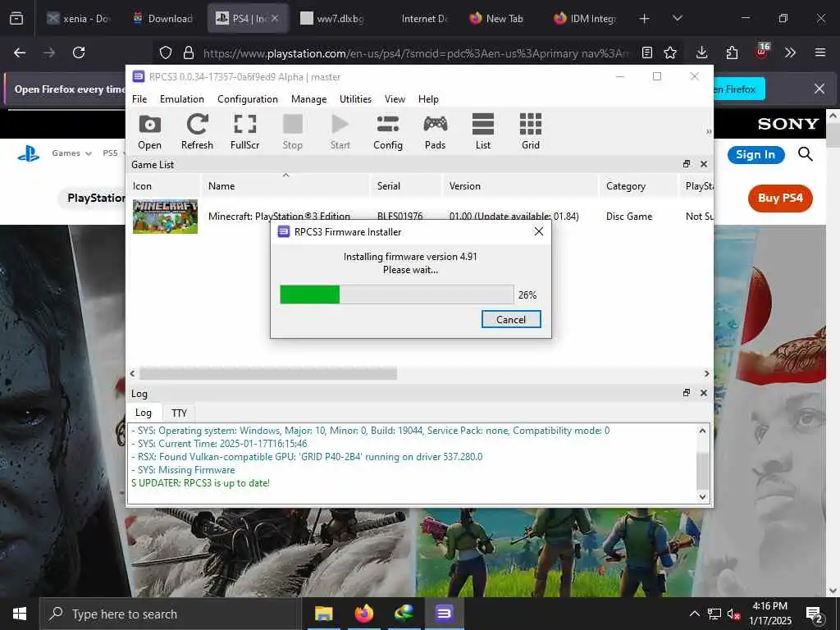Open the Configuration menu
Image resolution: width=840 pixels, height=630 pixels.
click(248, 99)
